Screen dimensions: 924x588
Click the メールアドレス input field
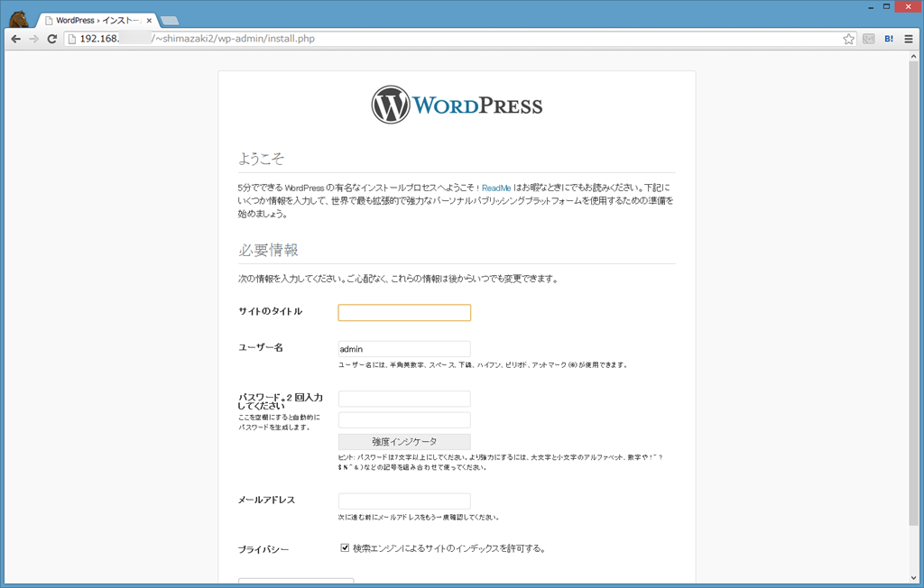[404, 501]
